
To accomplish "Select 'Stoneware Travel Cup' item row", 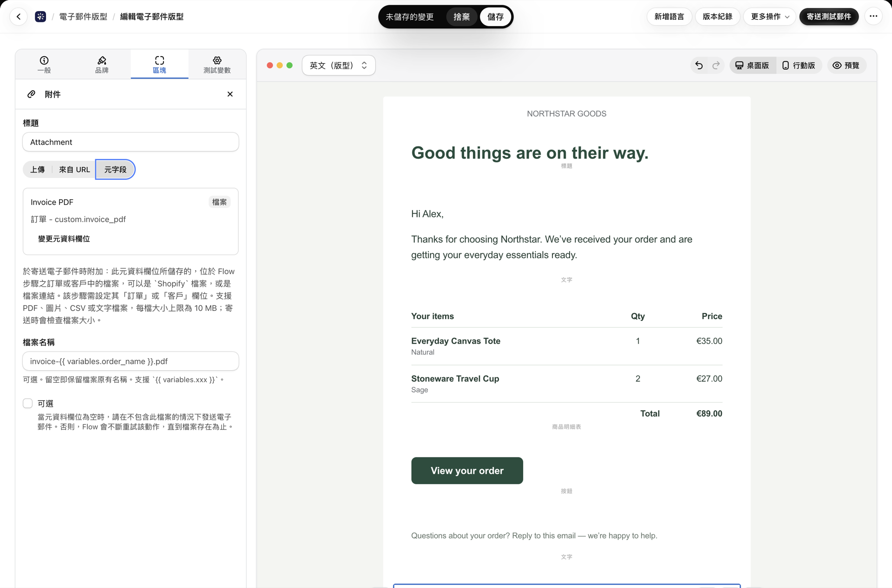I will (x=566, y=384).
